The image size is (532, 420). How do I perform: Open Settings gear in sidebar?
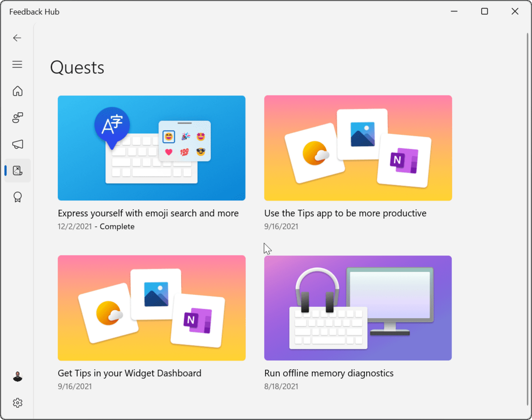(x=17, y=403)
